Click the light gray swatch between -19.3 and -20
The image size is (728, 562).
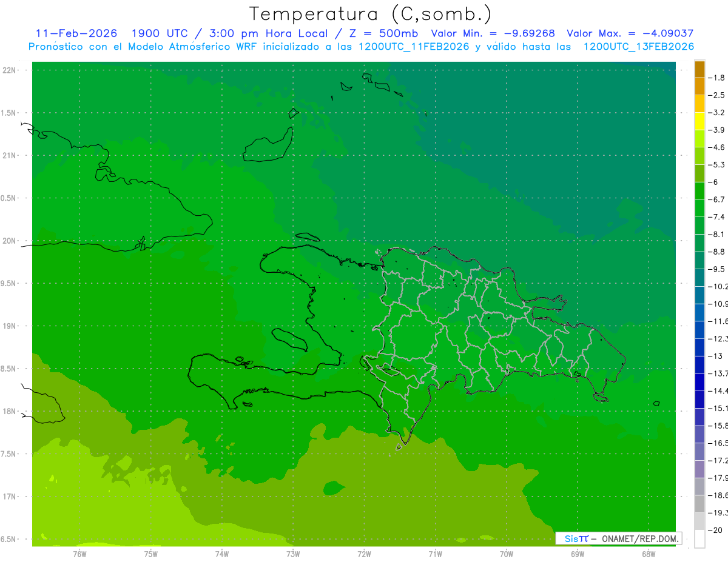(x=699, y=521)
